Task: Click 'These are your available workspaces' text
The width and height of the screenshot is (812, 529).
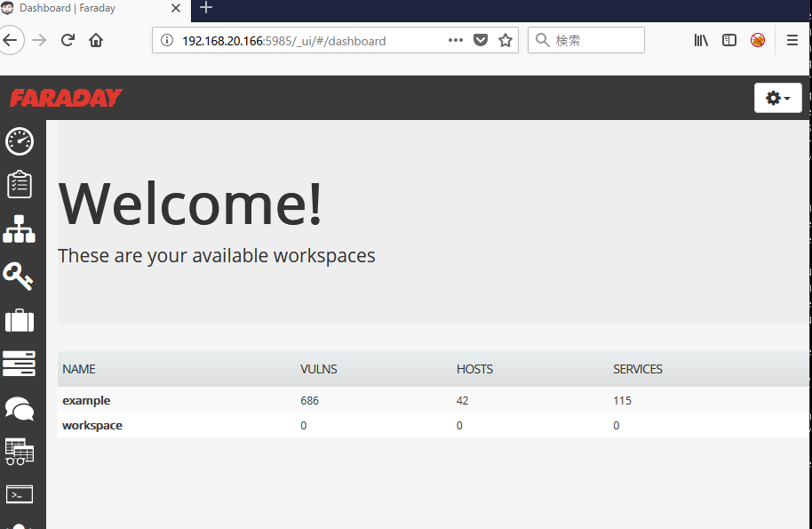Action: (x=217, y=255)
